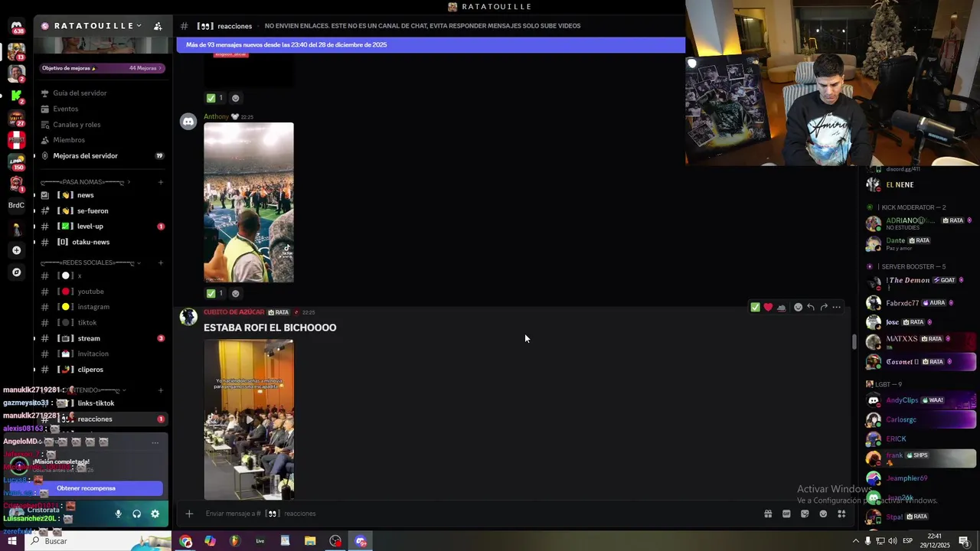Image resolution: width=980 pixels, height=551 pixels.
Task: Toggle checkmark reaction on the top message
Action: [215, 98]
